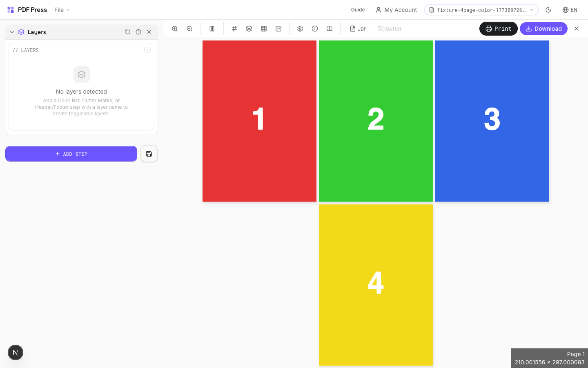Viewport: 588px width, 368px height.
Task: Open the Guide menu item
Action: 358,9
